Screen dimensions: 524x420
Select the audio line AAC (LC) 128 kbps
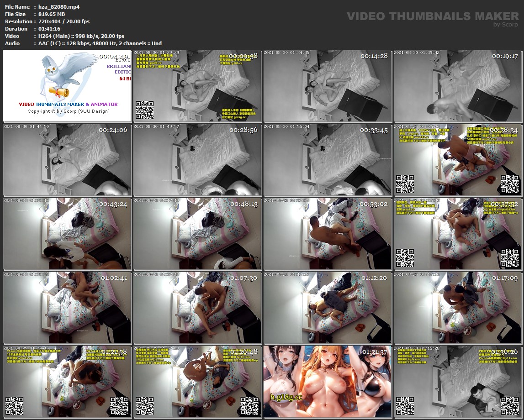coord(100,43)
